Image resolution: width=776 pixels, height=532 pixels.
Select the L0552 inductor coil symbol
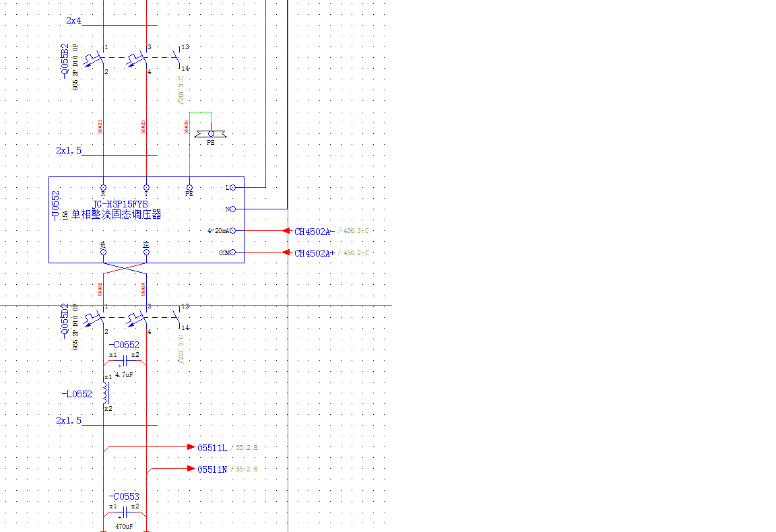coord(104,393)
